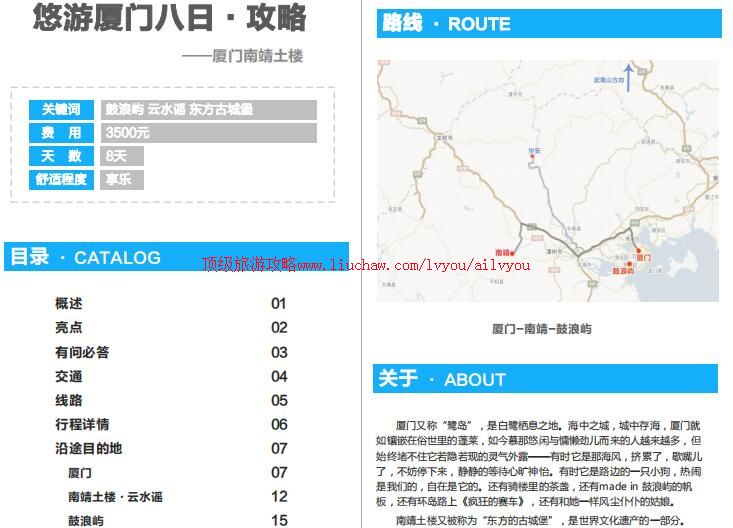Open the 亮点 catalog entry
733x528 pixels.
pyautogui.click(x=69, y=327)
